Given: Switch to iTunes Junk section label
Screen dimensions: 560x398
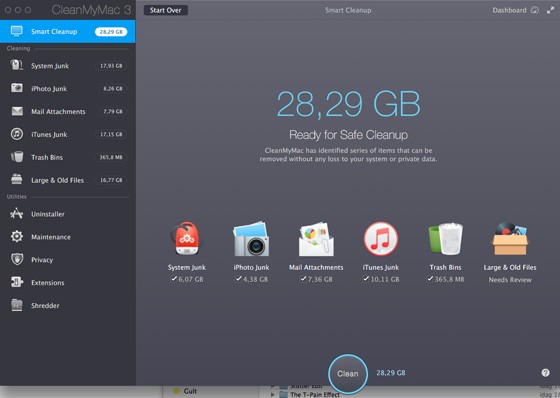Looking at the screenshot, I should point(49,134).
